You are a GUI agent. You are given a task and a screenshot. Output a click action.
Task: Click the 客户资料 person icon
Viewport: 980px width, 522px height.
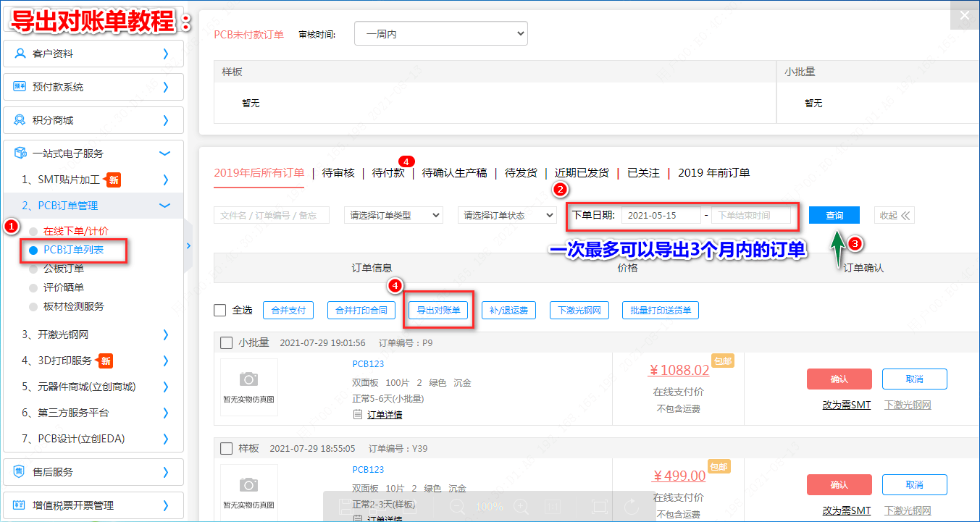coord(20,54)
